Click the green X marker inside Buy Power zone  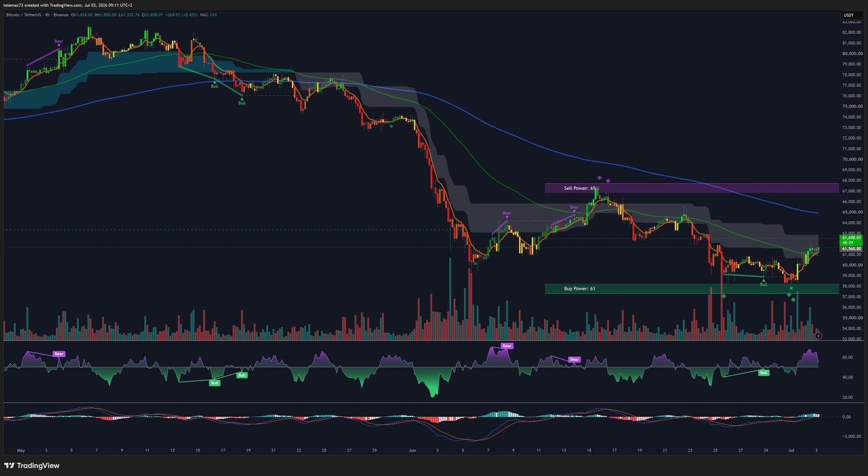pyautogui.click(x=792, y=288)
